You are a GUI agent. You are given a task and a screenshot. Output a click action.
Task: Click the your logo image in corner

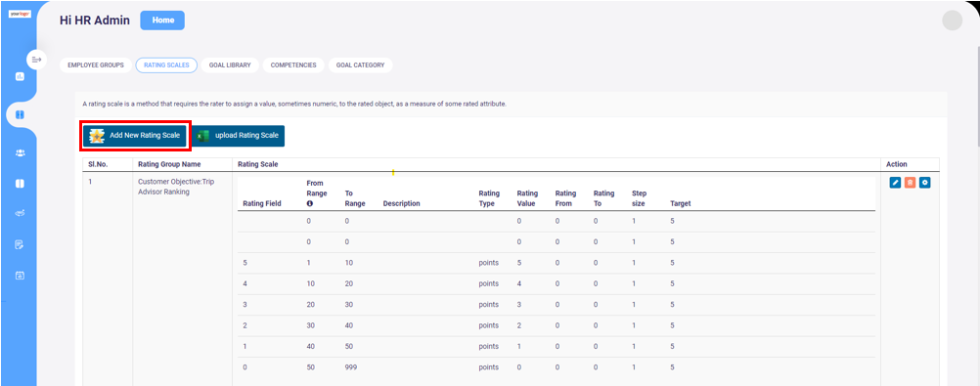point(20,13)
